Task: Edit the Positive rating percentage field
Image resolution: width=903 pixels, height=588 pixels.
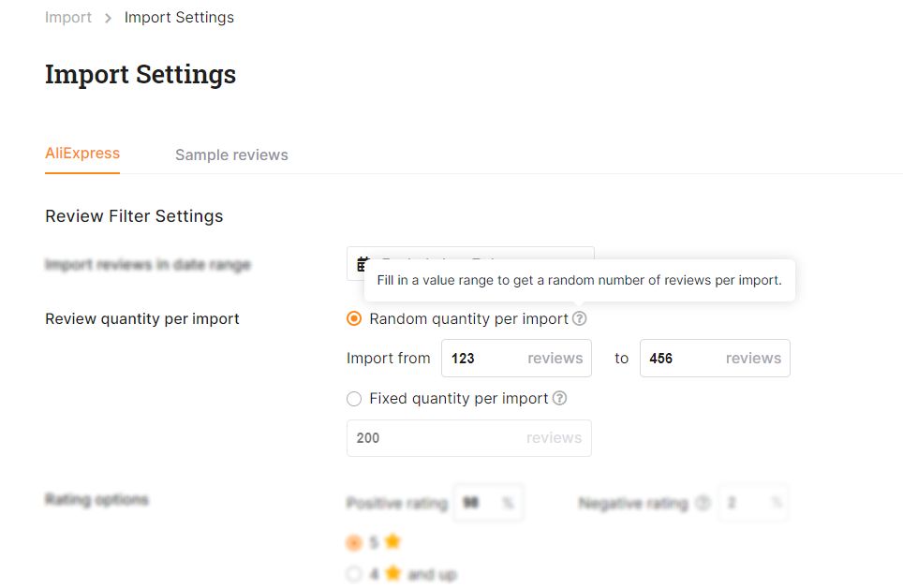Action: coord(488,504)
